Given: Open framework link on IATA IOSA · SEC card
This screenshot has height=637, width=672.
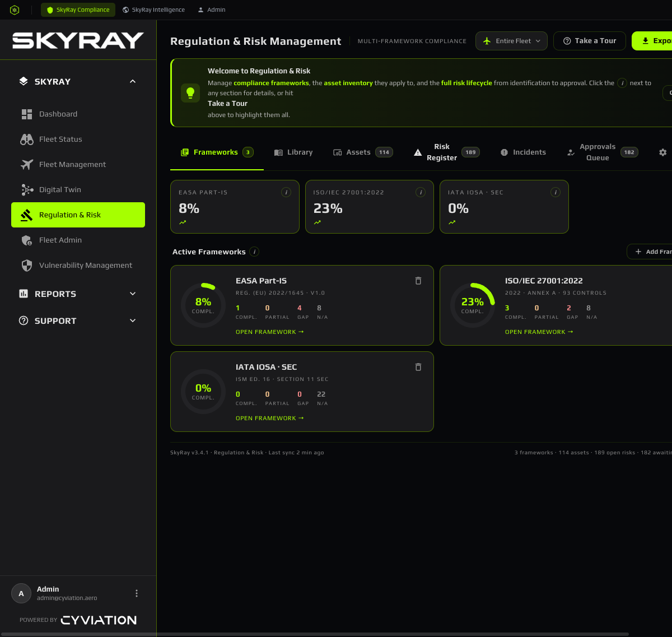Looking at the screenshot, I should coord(270,418).
